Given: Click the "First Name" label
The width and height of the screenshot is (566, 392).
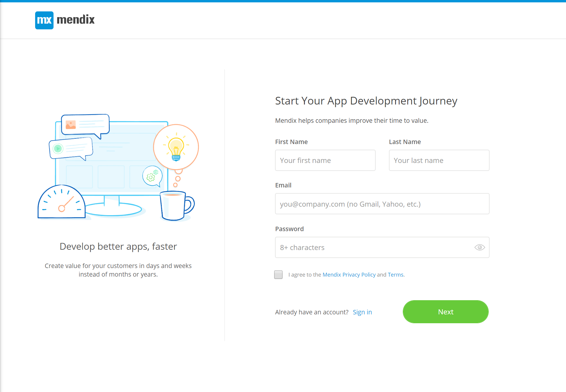Looking at the screenshot, I should (x=292, y=142).
